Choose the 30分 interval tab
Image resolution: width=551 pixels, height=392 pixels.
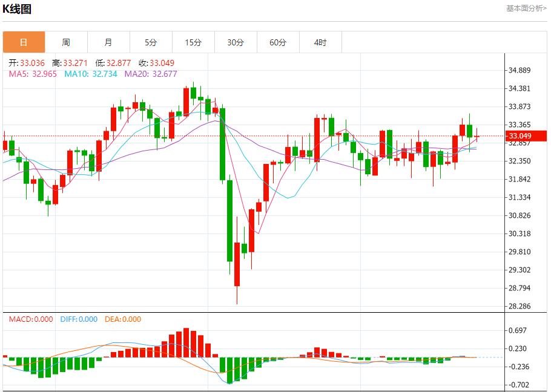pyautogui.click(x=236, y=42)
